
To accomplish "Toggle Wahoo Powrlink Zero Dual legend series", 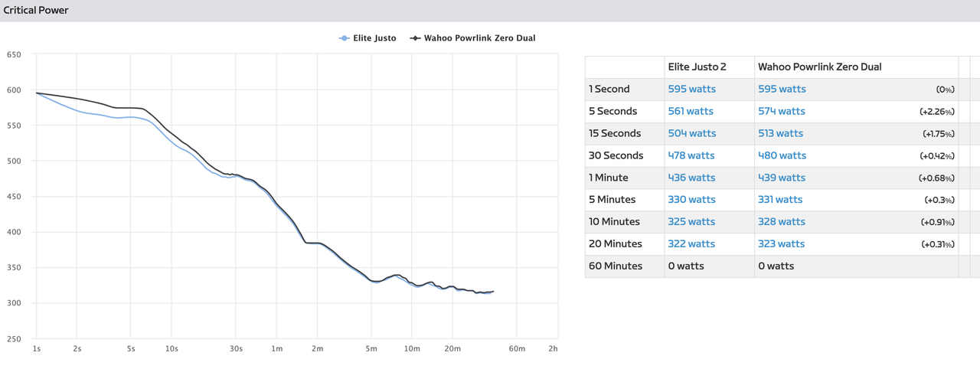I will click(x=473, y=38).
